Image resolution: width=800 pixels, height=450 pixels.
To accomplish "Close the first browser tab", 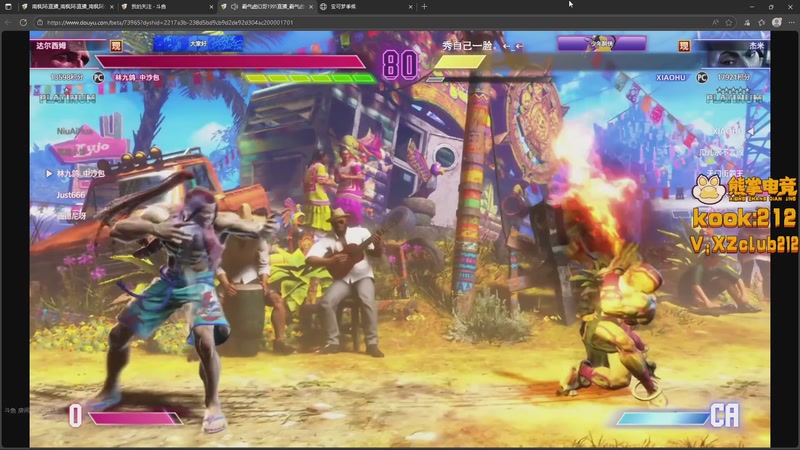I will (x=112, y=7).
